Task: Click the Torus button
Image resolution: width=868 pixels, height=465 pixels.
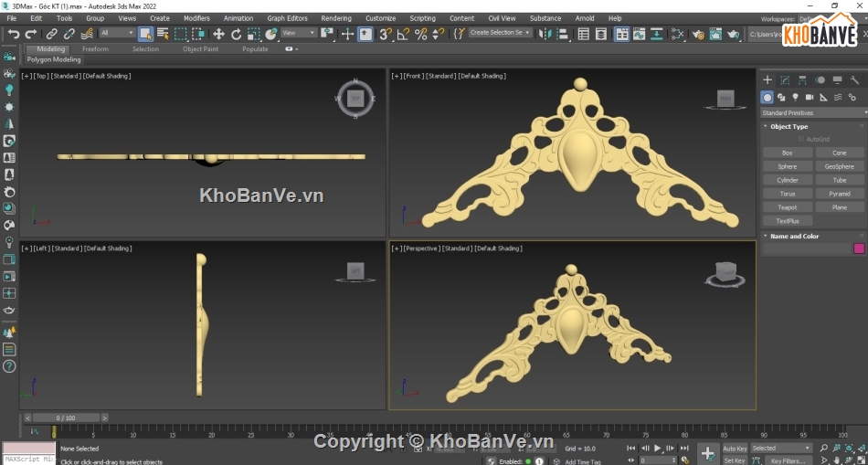Action: coord(788,194)
